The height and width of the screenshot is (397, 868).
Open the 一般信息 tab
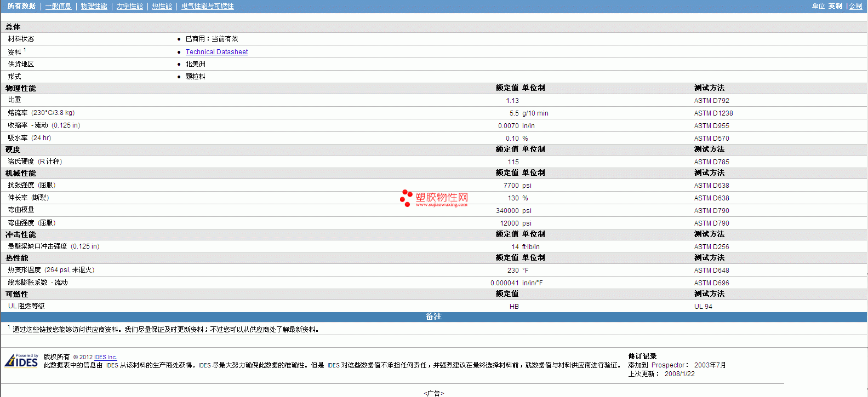click(x=58, y=6)
